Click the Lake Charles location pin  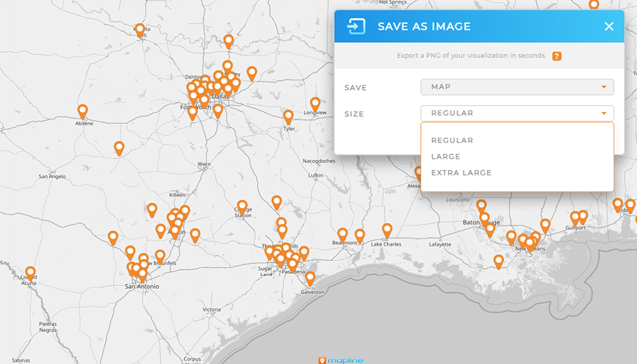pos(387,230)
